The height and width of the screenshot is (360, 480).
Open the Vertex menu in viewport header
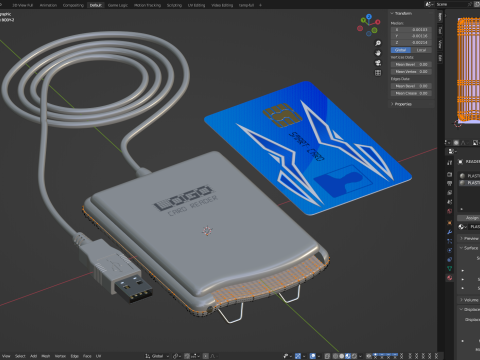click(x=60, y=356)
